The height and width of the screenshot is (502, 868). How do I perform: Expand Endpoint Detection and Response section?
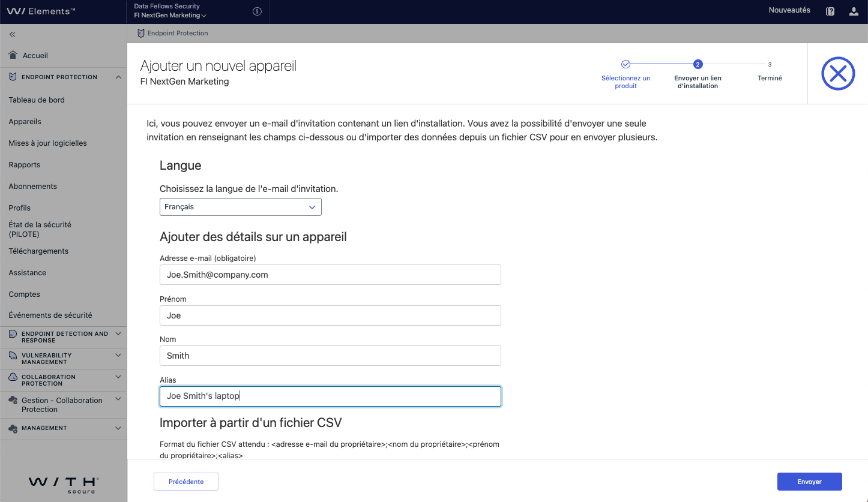coord(118,333)
